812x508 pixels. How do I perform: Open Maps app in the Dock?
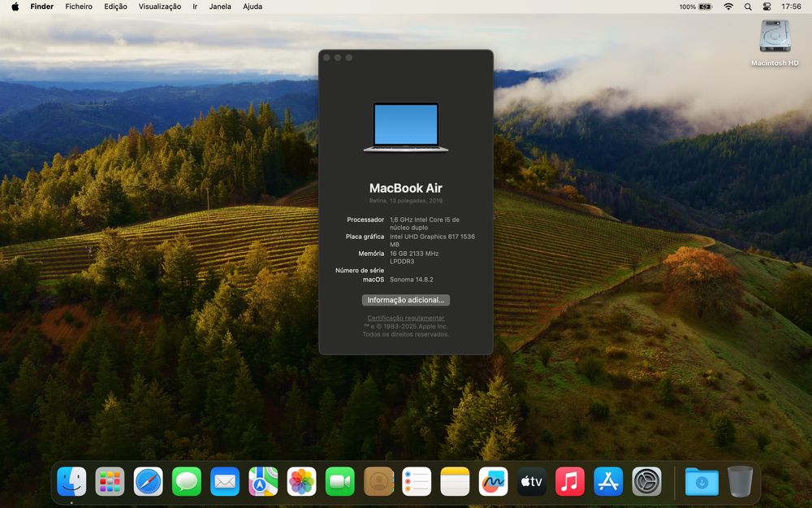coord(263,481)
